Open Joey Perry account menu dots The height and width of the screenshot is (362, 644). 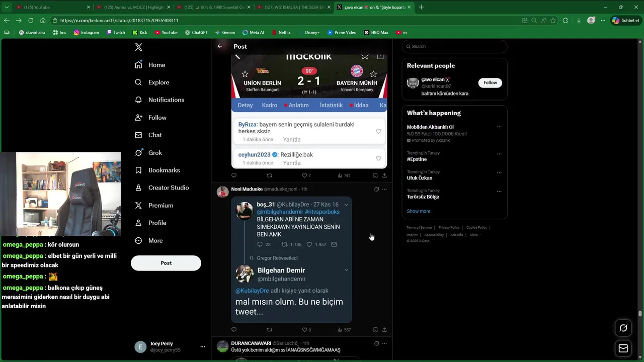[x=203, y=346]
